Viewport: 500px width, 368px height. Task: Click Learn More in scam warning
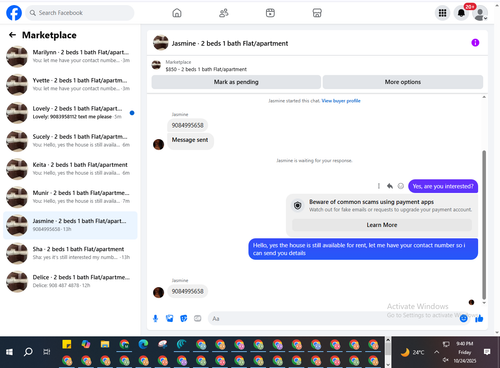click(x=382, y=225)
